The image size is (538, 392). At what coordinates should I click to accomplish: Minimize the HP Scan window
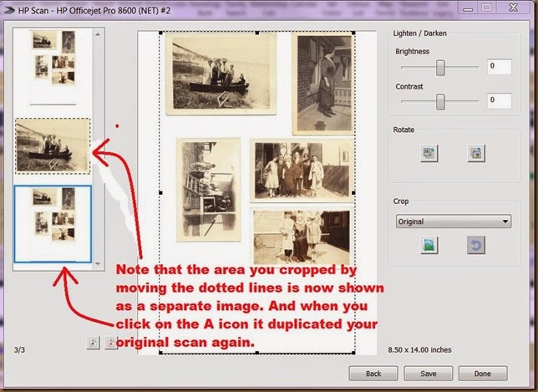(x=467, y=8)
